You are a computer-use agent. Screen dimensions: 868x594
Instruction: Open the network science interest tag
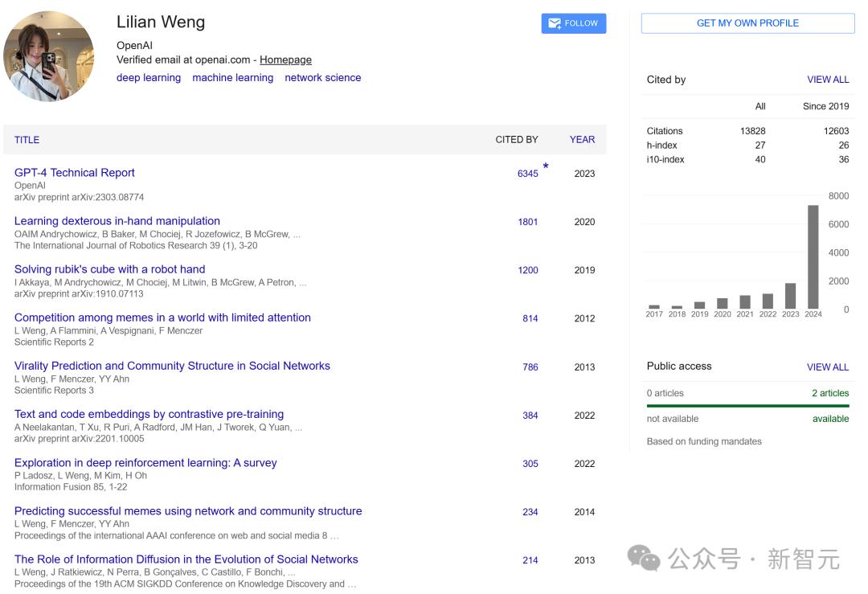coord(322,78)
